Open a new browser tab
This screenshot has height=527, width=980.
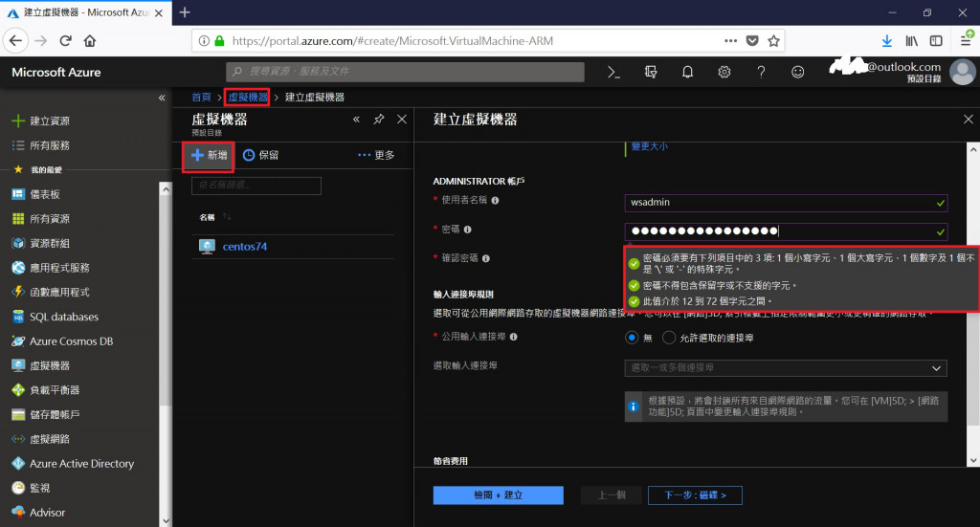(185, 12)
